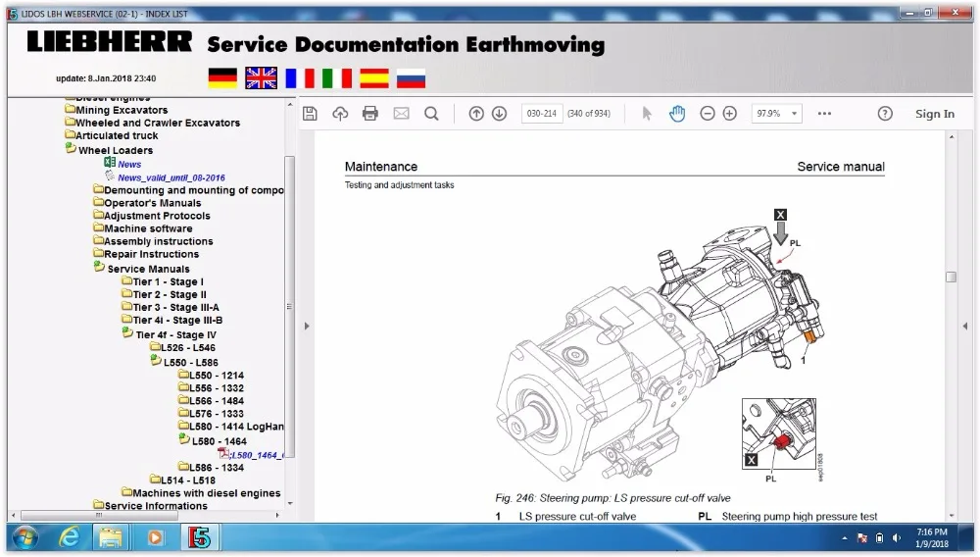The width and height of the screenshot is (980, 557).
Task: Expand the L580 - 1414 LogHandler folder
Action: coord(230,427)
